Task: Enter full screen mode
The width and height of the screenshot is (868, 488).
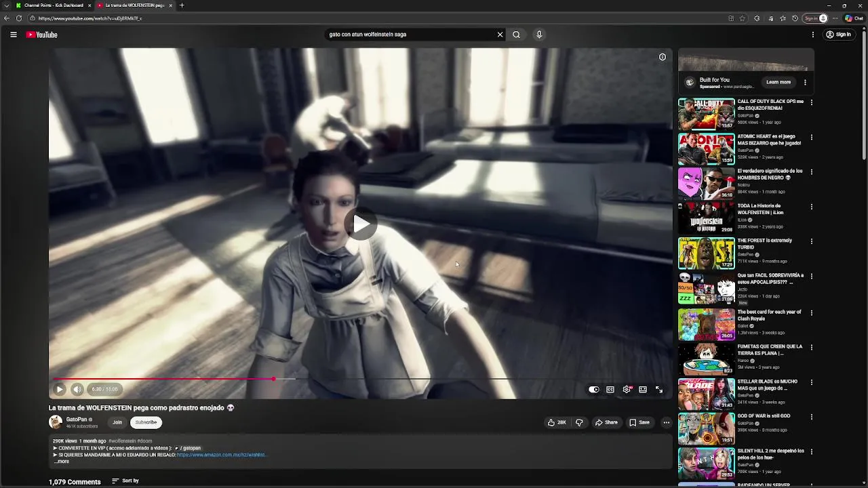Action: tap(659, 390)
